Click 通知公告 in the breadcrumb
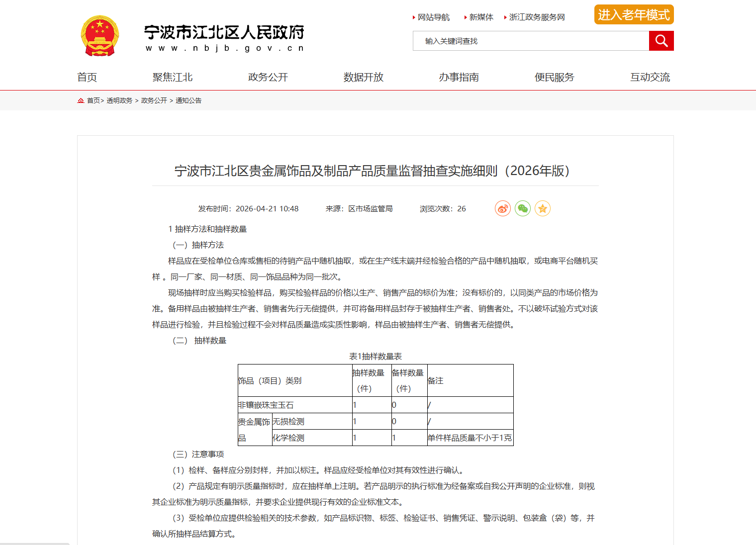The width and height of the screenshot is (756, 545). click(189, 100)
